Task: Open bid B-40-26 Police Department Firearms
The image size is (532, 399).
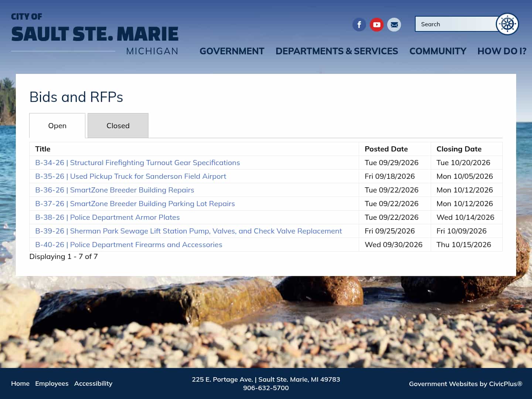Action: (x=129, y=245)
